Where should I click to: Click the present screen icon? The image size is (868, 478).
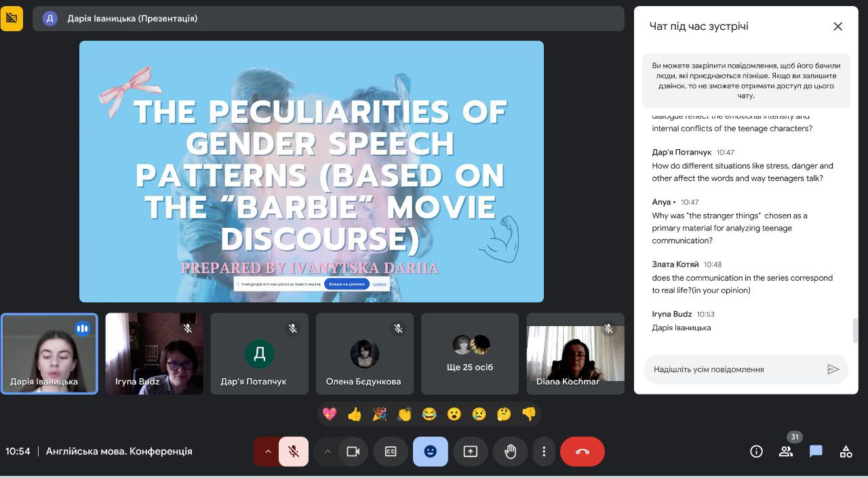(471, 452)
